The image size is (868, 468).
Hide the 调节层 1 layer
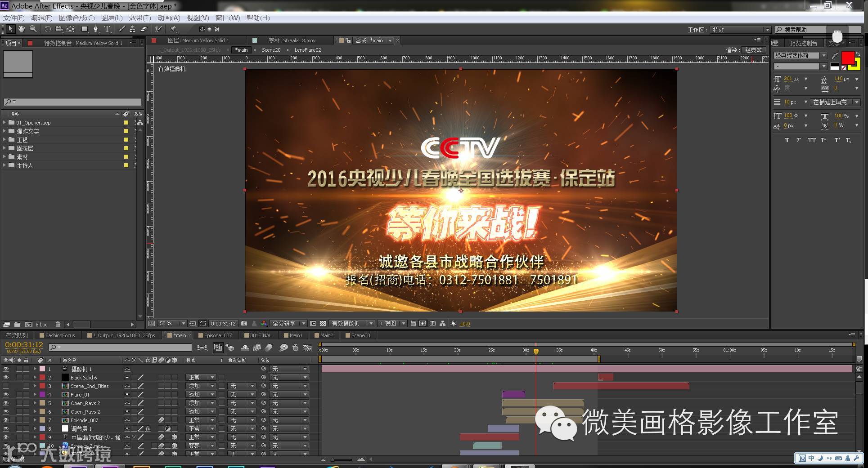coord(6,428)
